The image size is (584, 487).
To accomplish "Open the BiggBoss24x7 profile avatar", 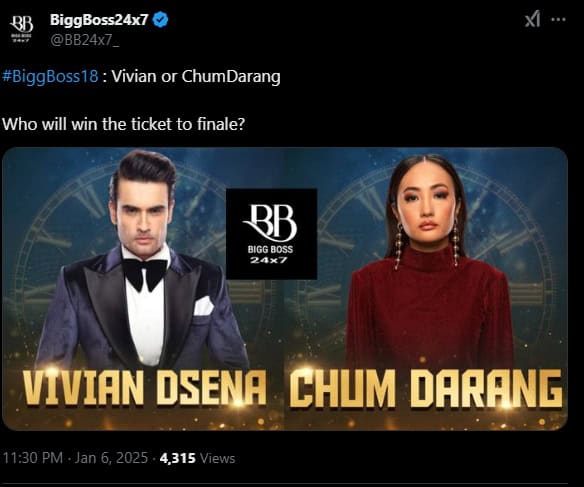I will [x=22, y=28].
